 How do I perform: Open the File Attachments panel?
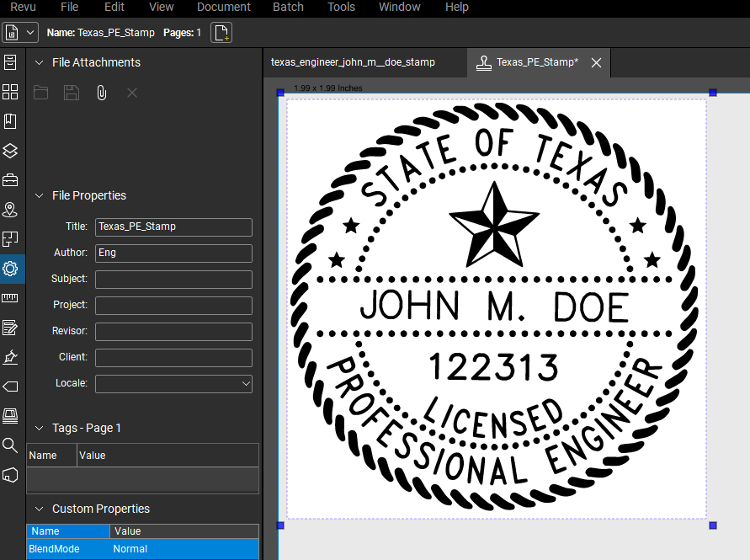(x=10, y=62)
